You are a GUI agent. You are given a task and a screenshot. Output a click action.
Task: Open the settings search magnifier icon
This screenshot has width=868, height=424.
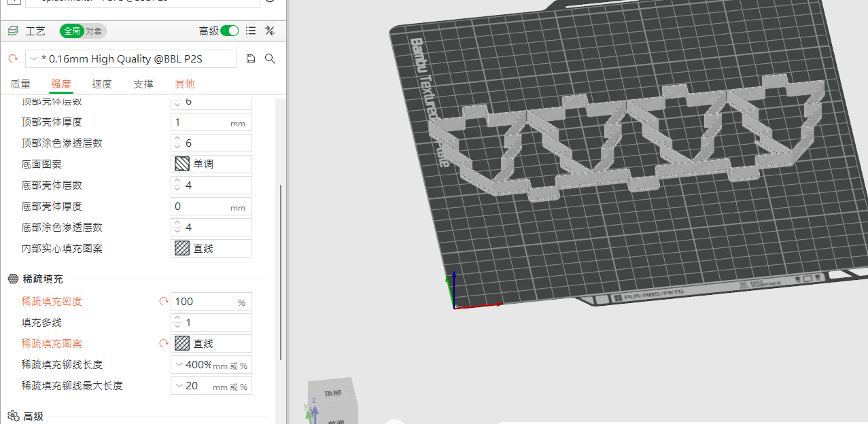pos(270,59)
